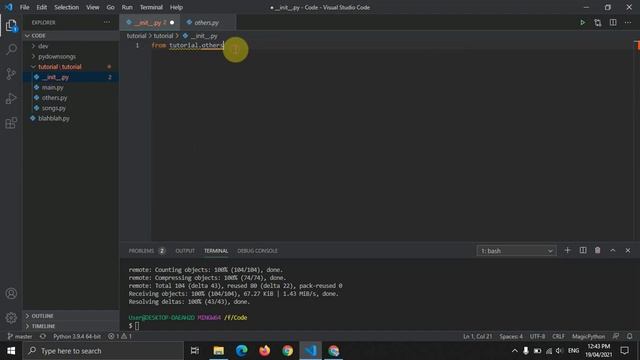Change language mode MagicPython
Screen dimensions: 640x360
pos(588,336)
